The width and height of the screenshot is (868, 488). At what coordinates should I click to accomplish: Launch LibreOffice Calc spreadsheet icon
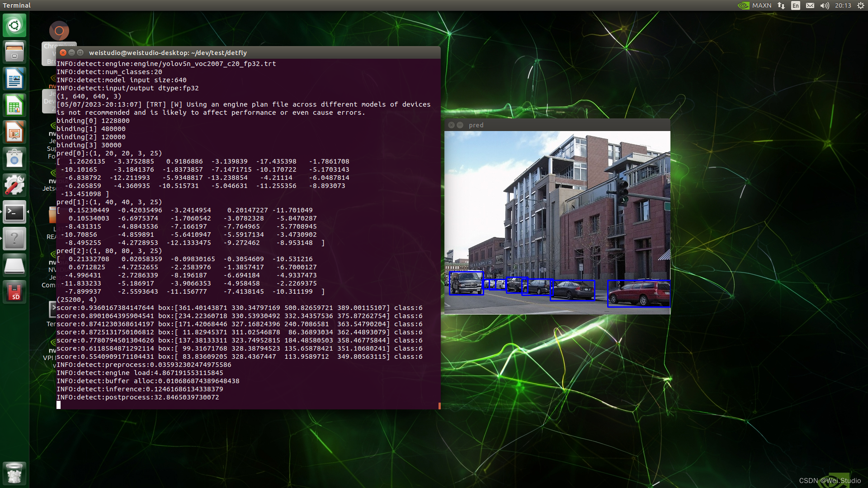point(14,105)
